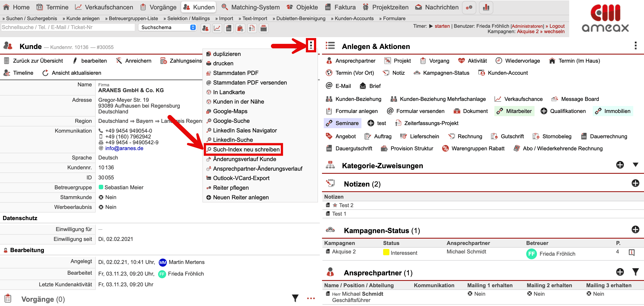Click the filter funnel icon in Ansprechpartner section

(635, 272)
